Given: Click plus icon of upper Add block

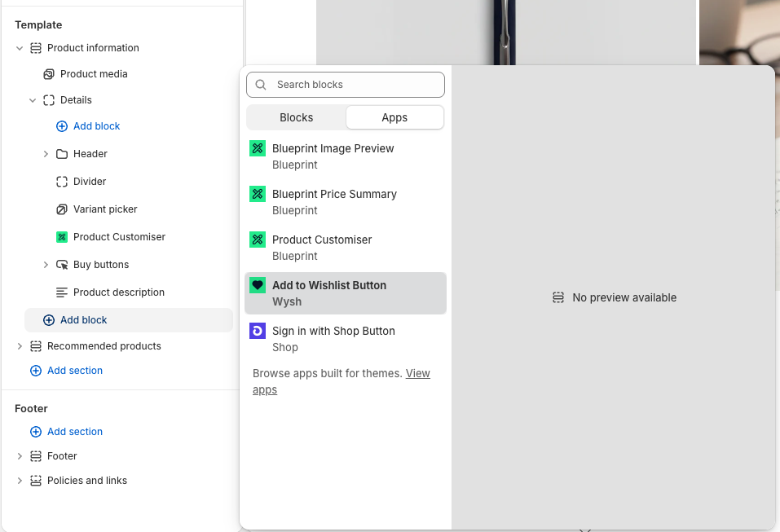Looking at the screenshot, I should [x=62, y=126].
